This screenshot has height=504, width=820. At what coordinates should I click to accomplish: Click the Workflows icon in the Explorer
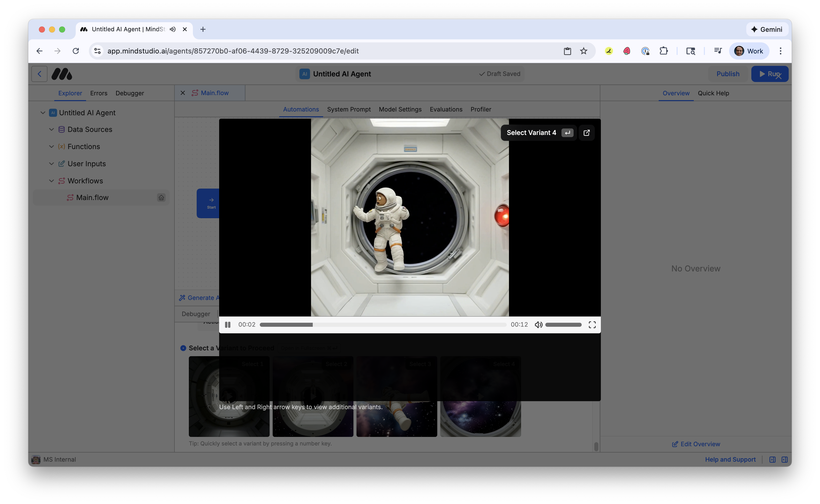tap(61, 181)
